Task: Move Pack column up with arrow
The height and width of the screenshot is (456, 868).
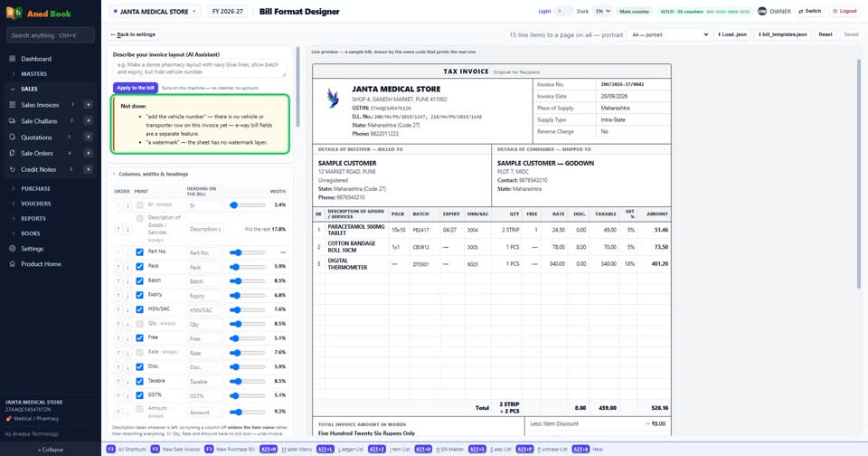Action: pos(118,267)
